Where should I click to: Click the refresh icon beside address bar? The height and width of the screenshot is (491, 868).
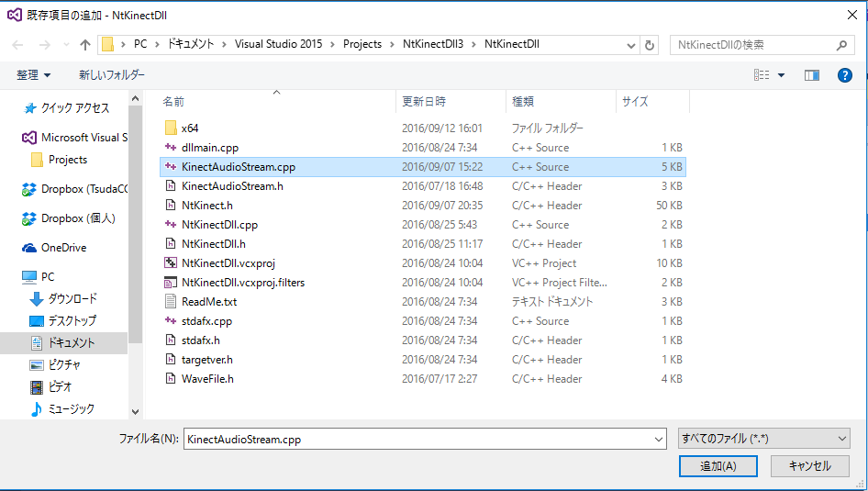point(651,45)
